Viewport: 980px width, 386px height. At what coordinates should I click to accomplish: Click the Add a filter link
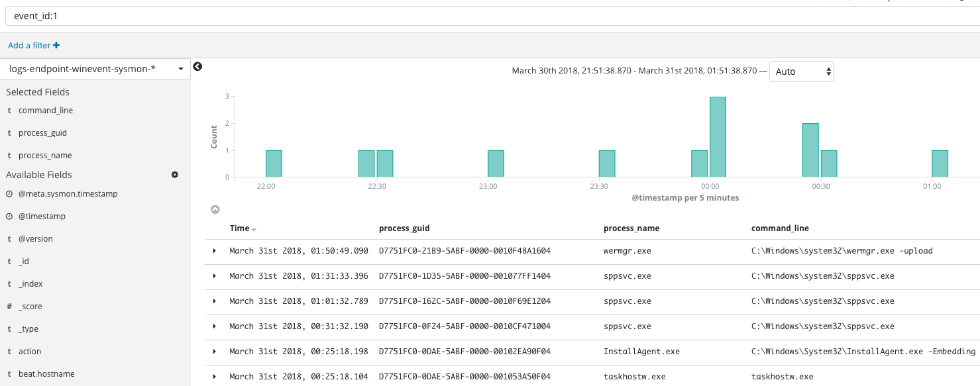[x=29, y=46]
